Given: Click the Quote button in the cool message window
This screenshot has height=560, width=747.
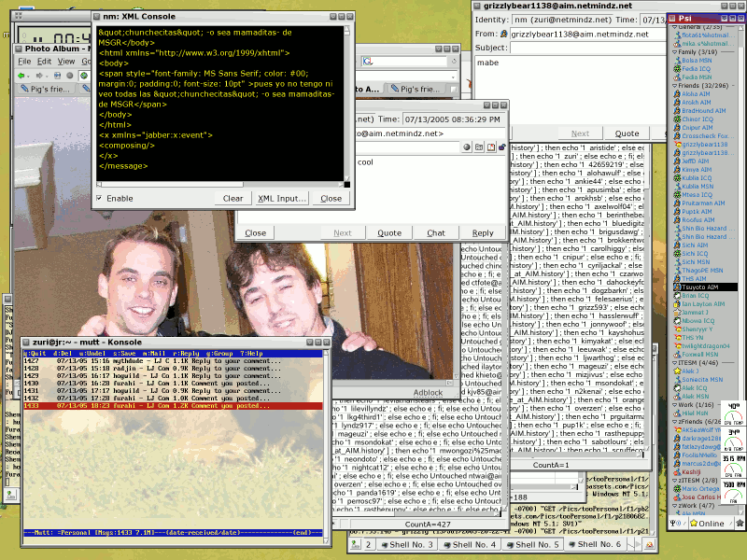Looking at the screenshot, I should 389,232.
